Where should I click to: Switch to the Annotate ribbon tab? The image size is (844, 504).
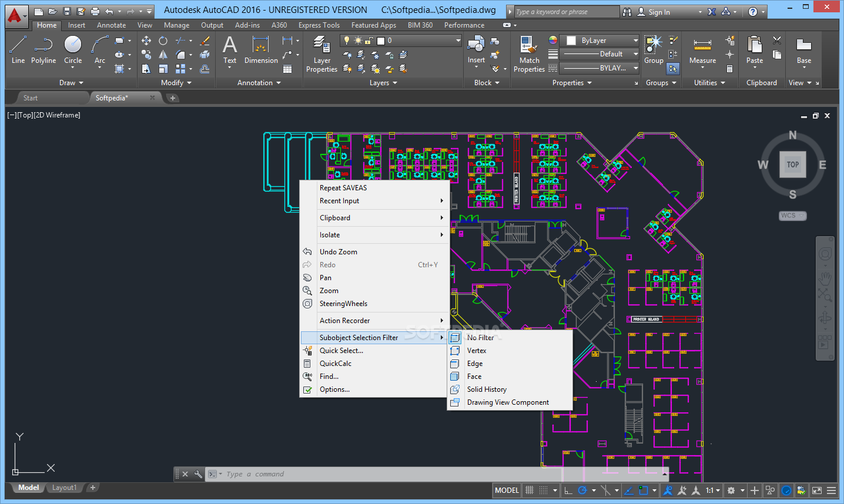[112, 25]
